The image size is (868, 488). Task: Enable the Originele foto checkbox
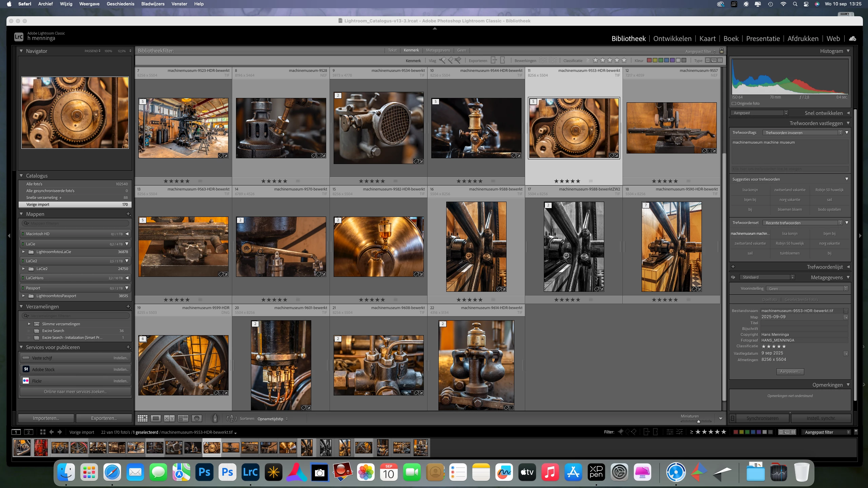coord(734,103)
